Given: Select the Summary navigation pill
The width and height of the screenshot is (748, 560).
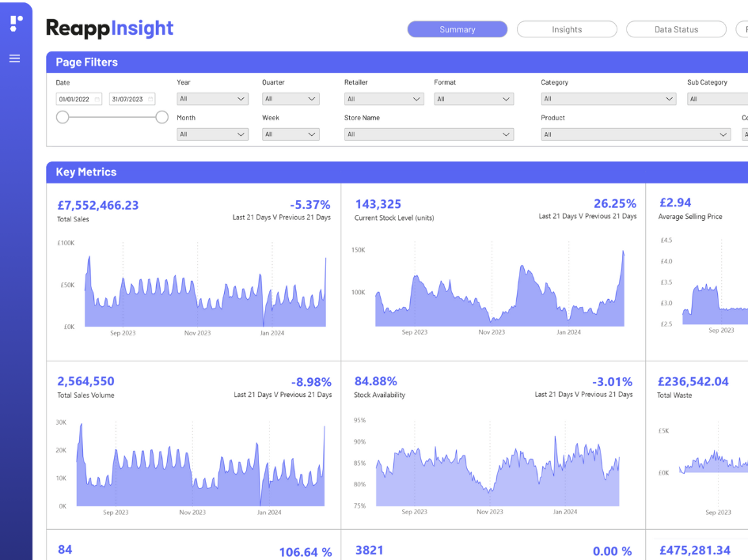Looking at the screenshot, I should (457, 28).
